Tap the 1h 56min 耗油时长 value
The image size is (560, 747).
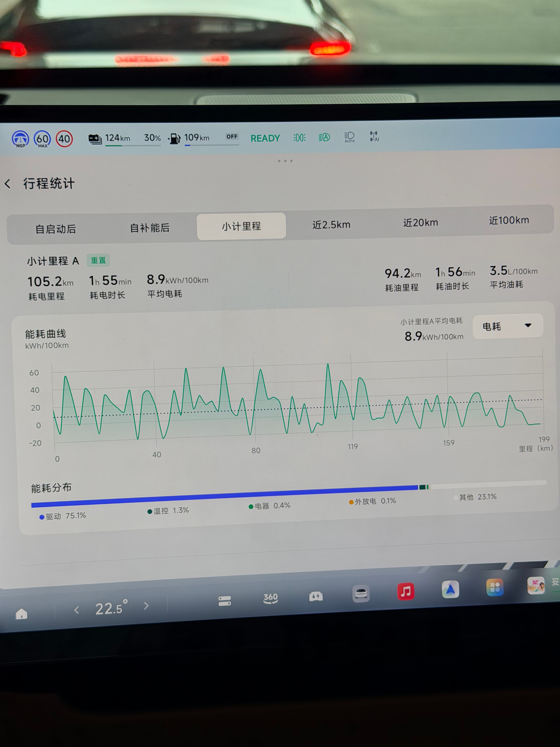click(x=455, y=272)
